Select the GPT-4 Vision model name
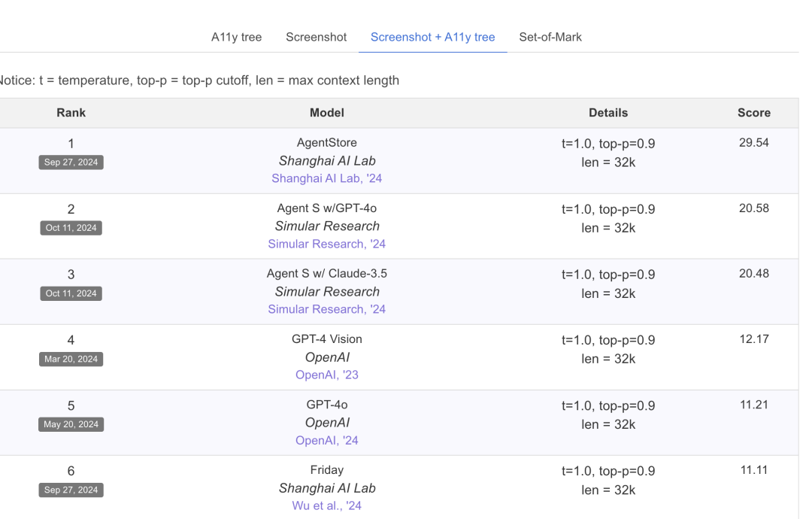This screenshot has height=519, width=812. [x=326, y=339]
